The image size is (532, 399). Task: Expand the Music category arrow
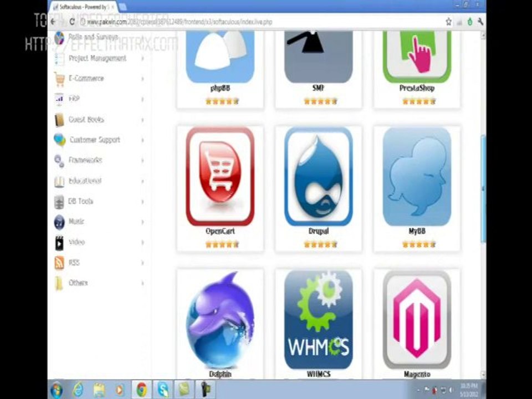click(x=142, y=222)
